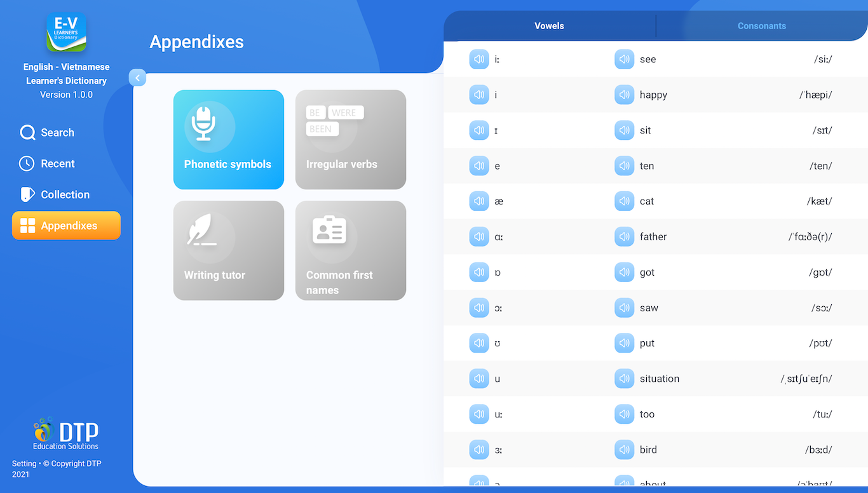Screen dimensions: 868x493
Task: Play pronunciation of the word 'got'
Action: coord(625,273)
